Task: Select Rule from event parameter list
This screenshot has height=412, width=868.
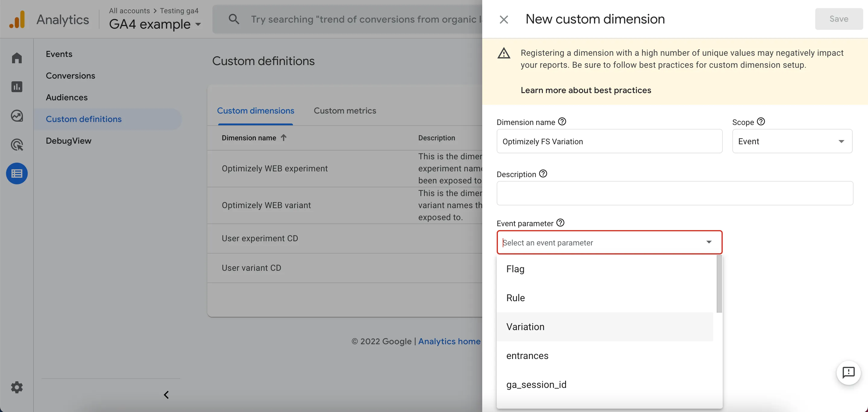Action: [605, 298]
